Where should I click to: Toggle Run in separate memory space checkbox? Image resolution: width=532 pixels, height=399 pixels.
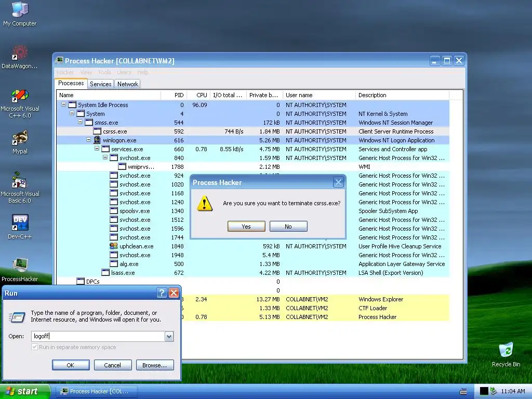(34, 347)
